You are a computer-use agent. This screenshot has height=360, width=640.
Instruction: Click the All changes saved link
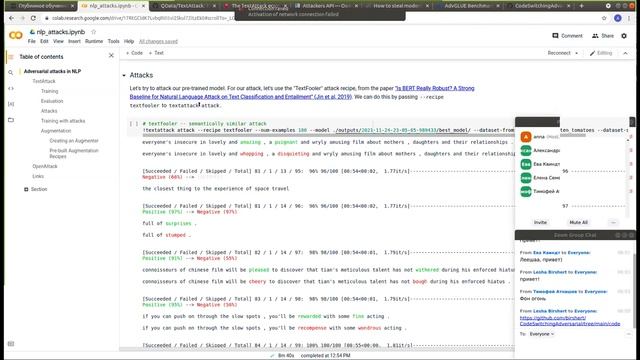pyautogui.click(x=158, y=42)
